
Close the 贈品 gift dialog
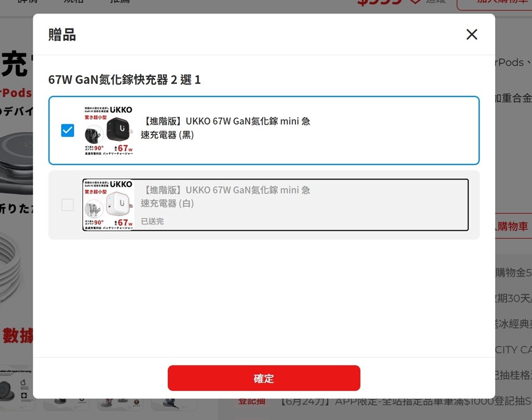472,34
